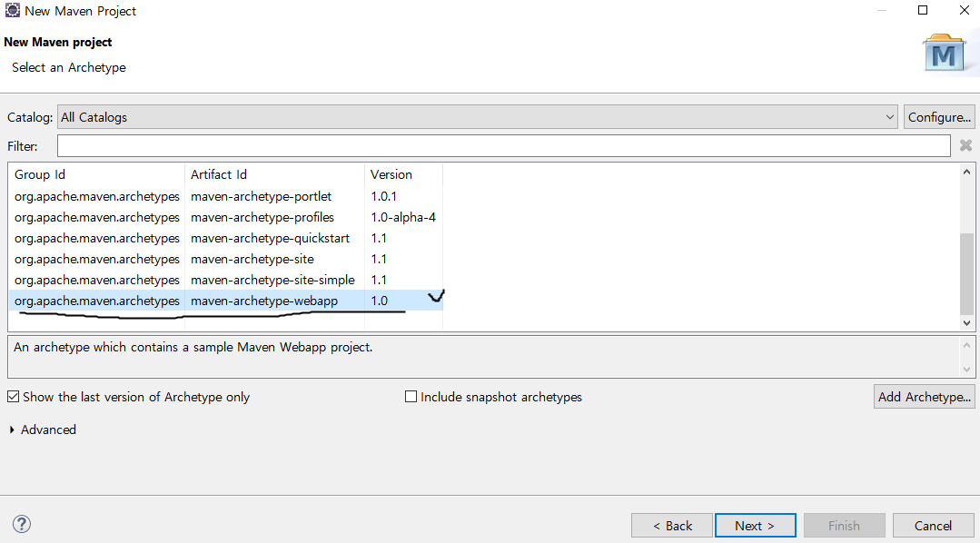Click the Add Archetype... button

[x=924, y=397]
